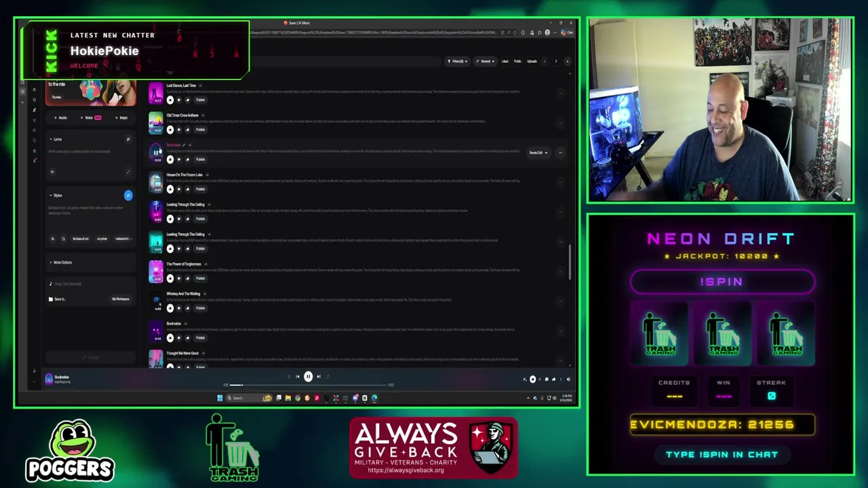Open the Newest sort dropdown
This screenshot has height=488, width=868.
[486, 61]
